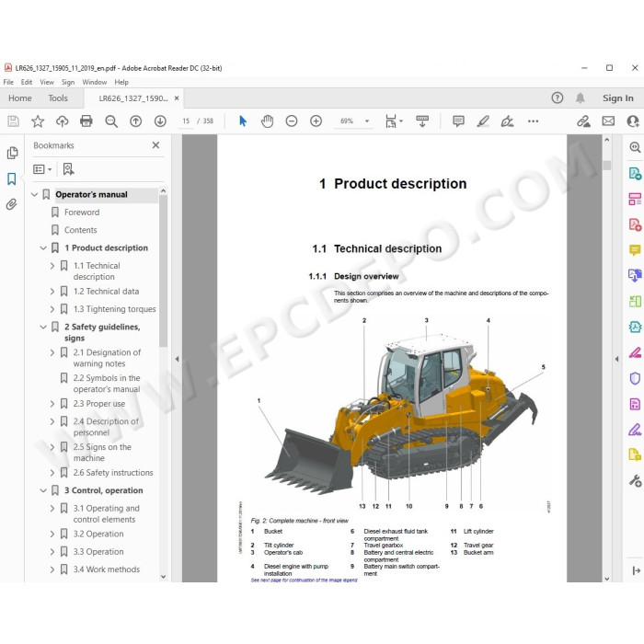Toggle the Bookmarks panel icon
Viewport: 644px width, 644px height.
[12, 178]
